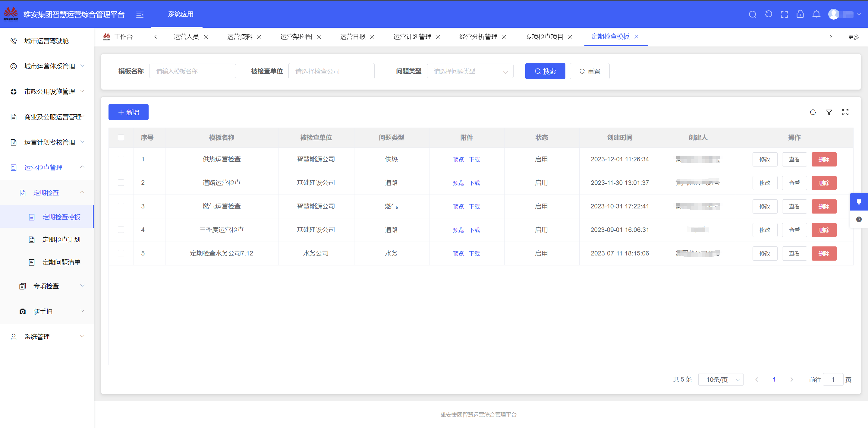Go to previous page arrow in pagination
The height and width of the screenshot is (428, 868).
coord(757,379)
